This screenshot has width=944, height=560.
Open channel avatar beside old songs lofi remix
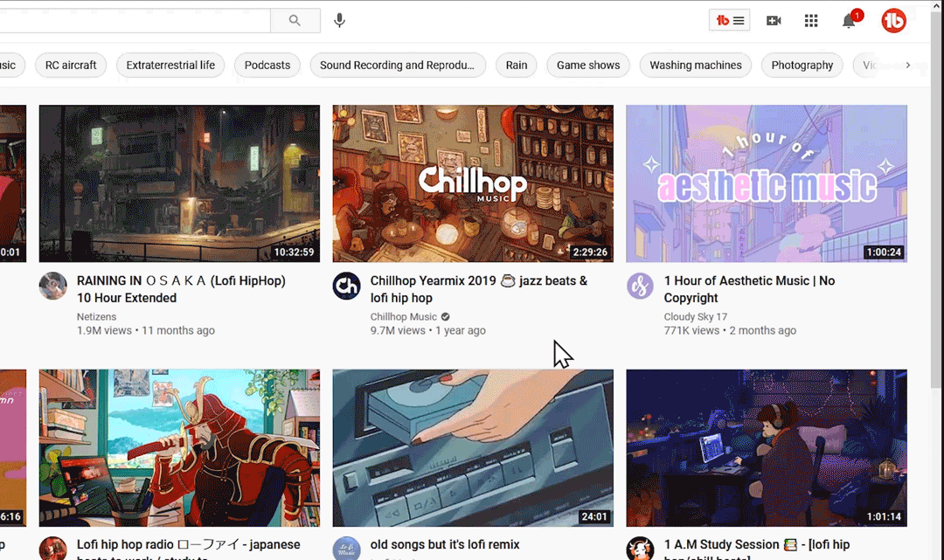(347, 548)
